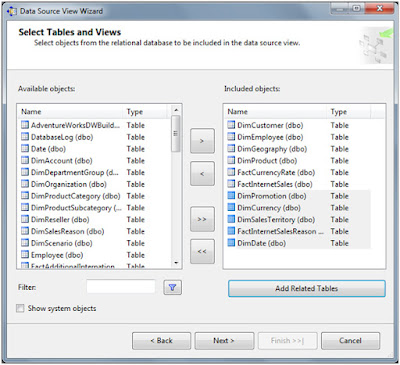This screenshot has height=365, width=400.
Task: Click the table icon beside DimCurrency (dbo)
Action: 231,208
